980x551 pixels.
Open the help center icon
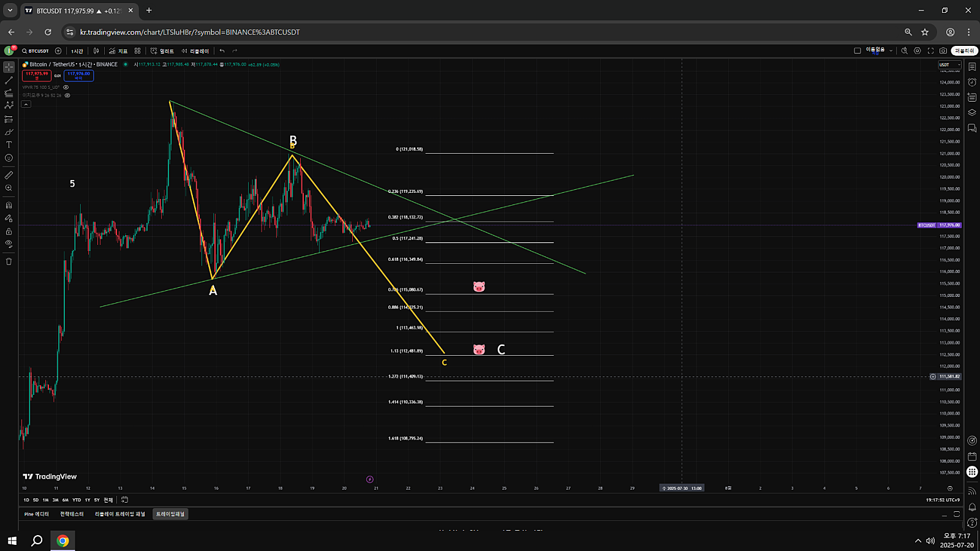[x=972, y=522]
